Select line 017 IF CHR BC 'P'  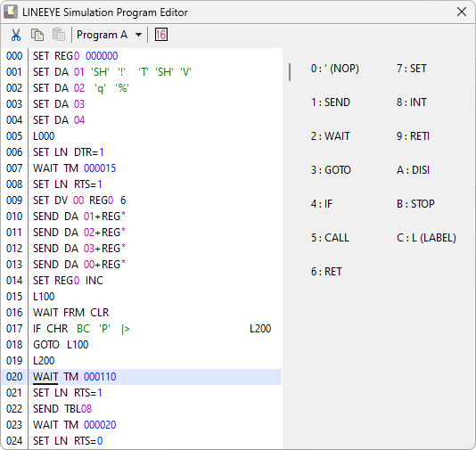[142, 329]
